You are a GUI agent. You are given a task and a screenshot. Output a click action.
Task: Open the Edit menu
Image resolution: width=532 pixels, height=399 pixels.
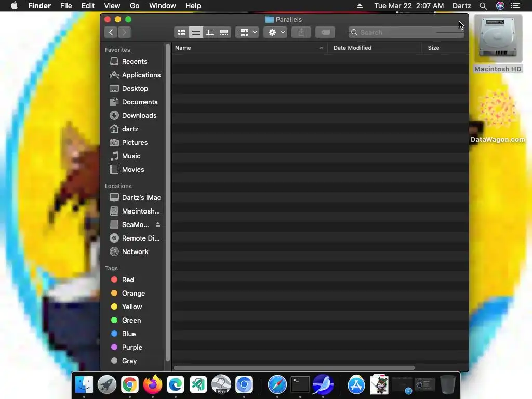[88, 6]
